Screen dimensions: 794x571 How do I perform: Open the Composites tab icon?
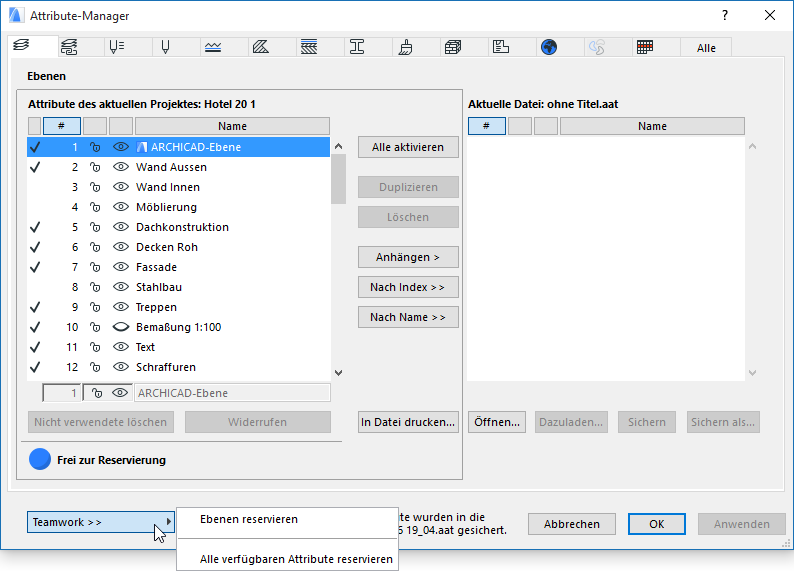[x=309, y=47]
